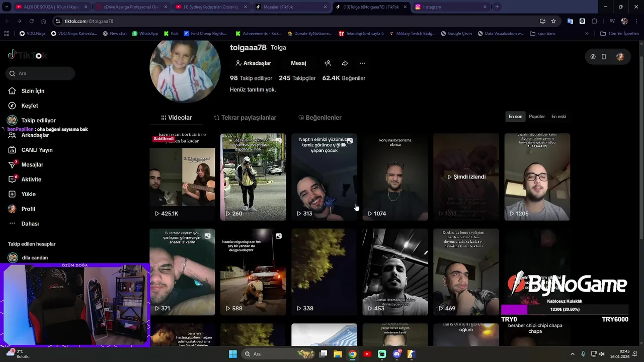Click the compass icon in top-right pill
The height and width of the screenshot is (362, 644).
coord(593,57)
